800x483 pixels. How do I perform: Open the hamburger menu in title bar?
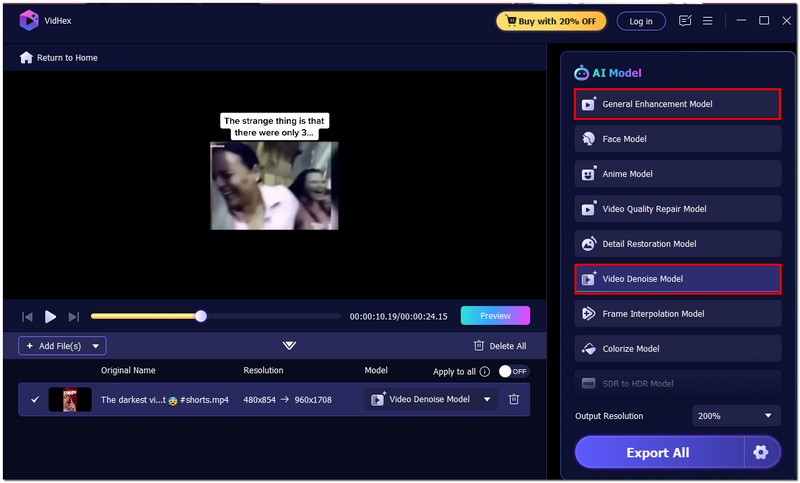coord(708,21)
